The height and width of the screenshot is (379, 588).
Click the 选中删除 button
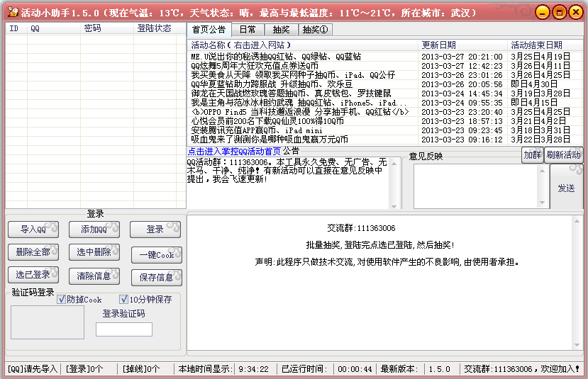pyautogui.click(x=94, y=252)
